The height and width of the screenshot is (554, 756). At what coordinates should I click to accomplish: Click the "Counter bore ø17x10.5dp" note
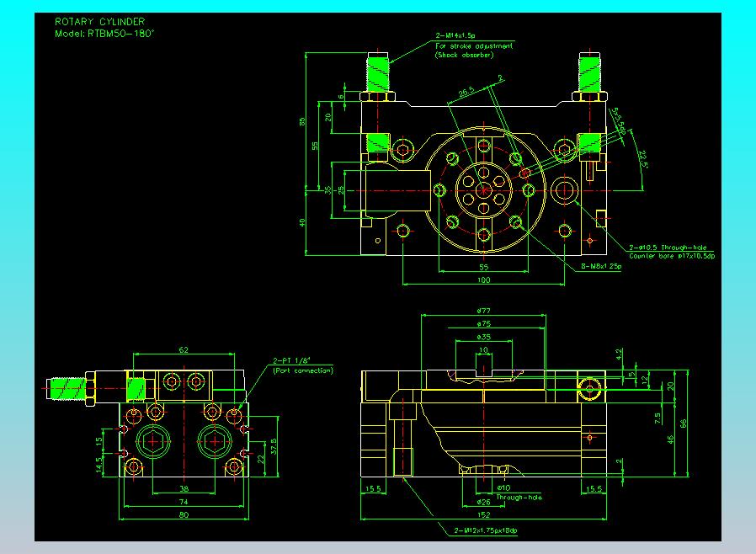tap(672, 256)
